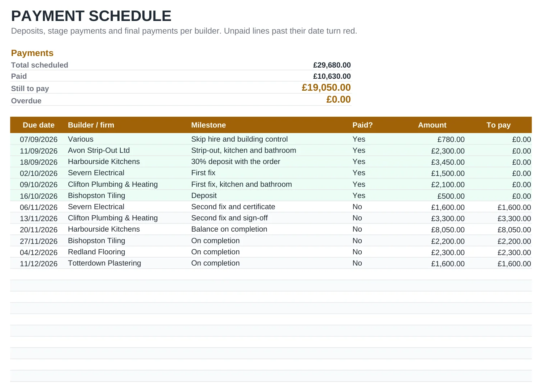Select the Overdue label
The width and height of the screenshot is (542, 392).
26,101
